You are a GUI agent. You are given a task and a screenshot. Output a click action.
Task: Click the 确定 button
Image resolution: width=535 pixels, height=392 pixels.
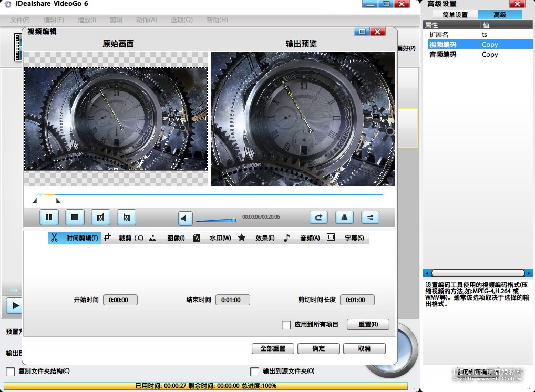(x=318, y=349)
